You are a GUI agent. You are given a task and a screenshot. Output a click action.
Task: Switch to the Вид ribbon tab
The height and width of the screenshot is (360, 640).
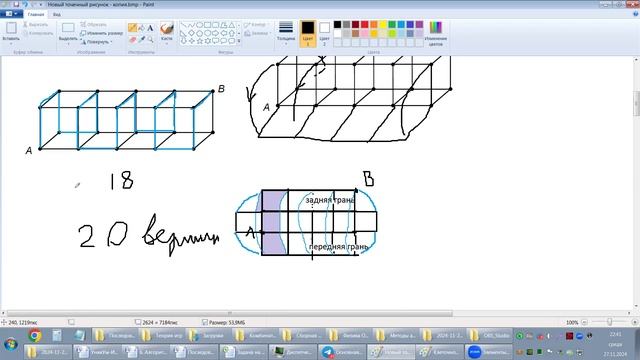57,14
